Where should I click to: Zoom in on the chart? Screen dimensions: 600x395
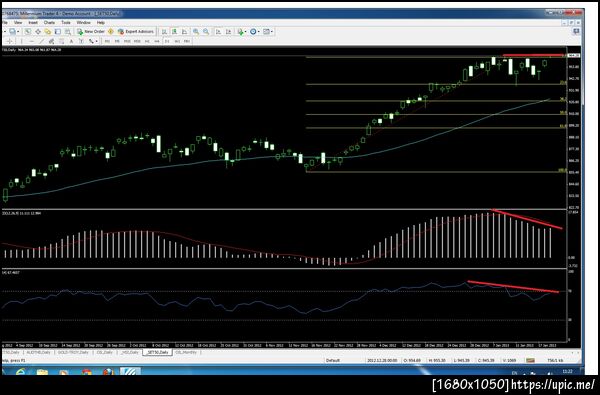pos(196,32)
